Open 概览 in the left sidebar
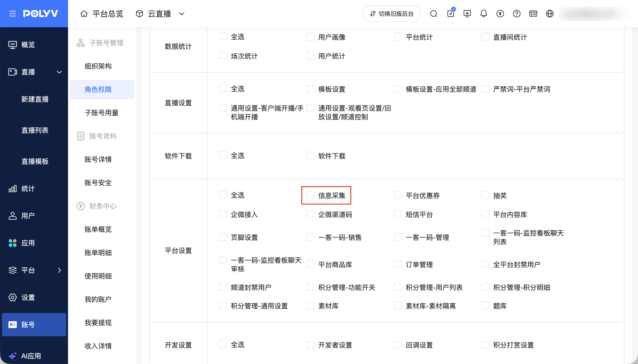This screenshot has height=364, width=638. [34, 45]
